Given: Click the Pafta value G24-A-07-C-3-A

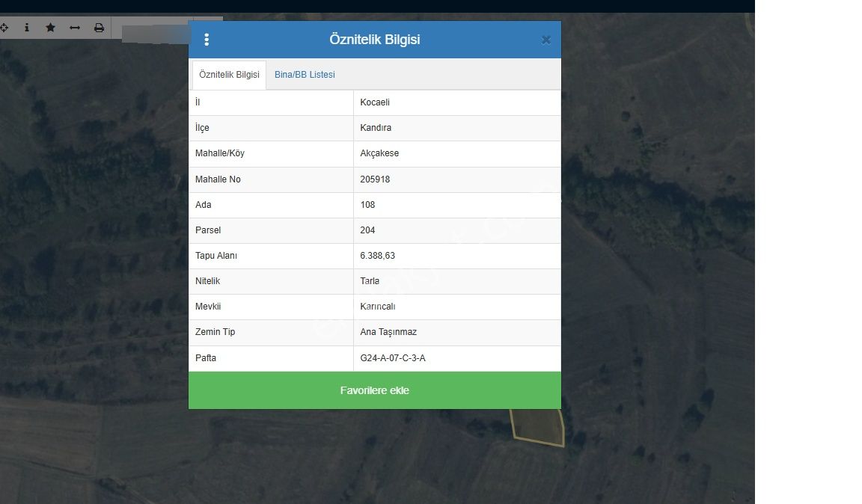Looking at the screenshot, I should coord(393,358).
